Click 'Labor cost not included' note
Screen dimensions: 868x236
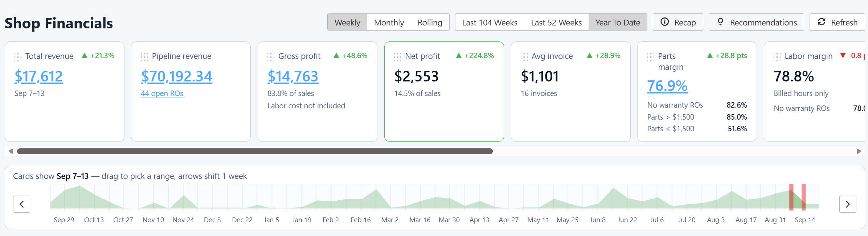[x=306, y=106]
